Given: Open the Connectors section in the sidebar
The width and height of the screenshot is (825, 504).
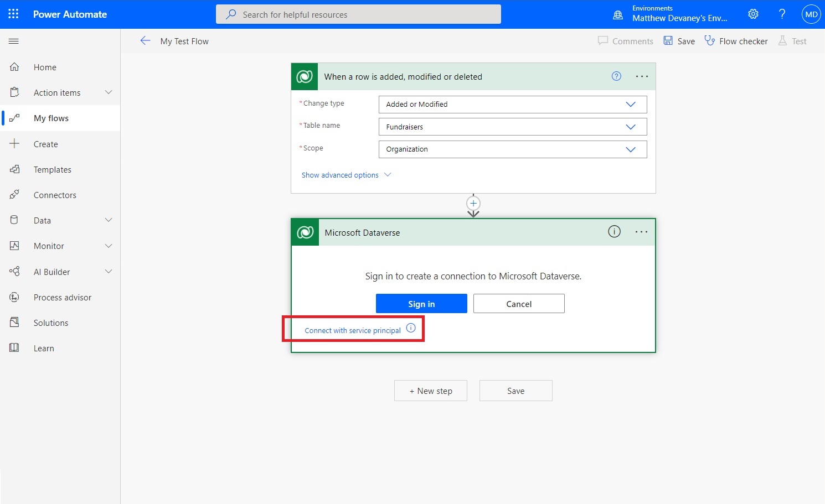Looking at the screenshot, I should click(x=55, y=195).
